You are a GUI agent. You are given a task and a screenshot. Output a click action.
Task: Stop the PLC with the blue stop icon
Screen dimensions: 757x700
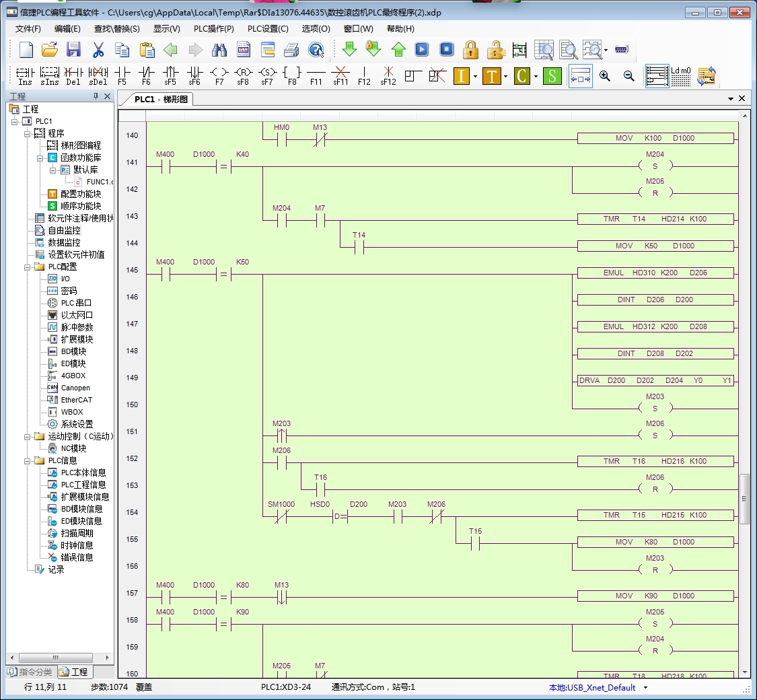click(447, 49)
